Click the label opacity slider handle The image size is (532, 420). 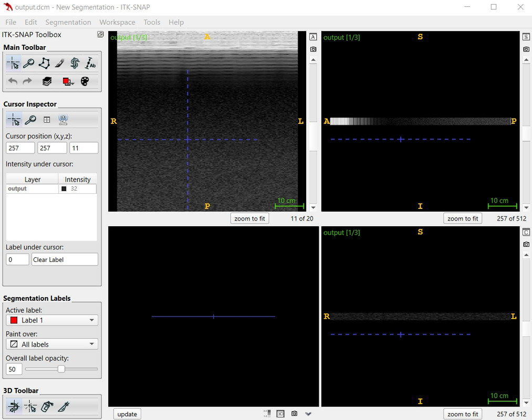(x=61, y=369)
